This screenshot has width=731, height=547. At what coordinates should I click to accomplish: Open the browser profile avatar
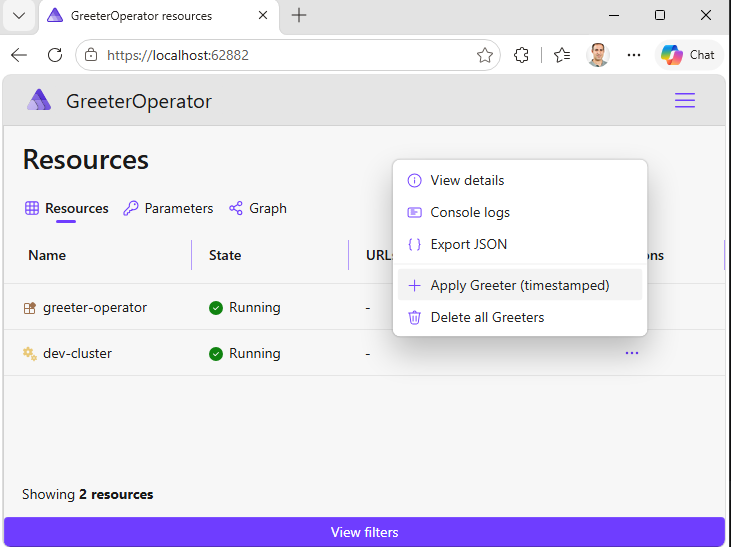(598, 55)
